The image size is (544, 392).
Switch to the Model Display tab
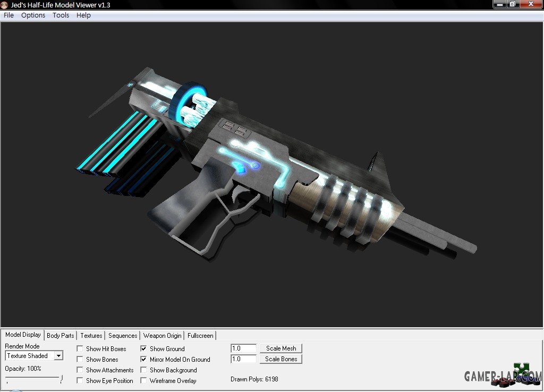click(23, 335)
